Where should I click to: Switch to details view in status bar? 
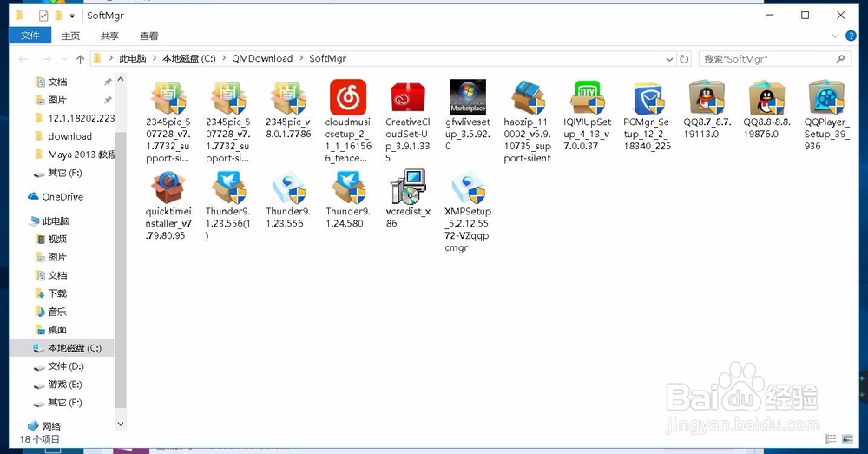click(831, 439)
